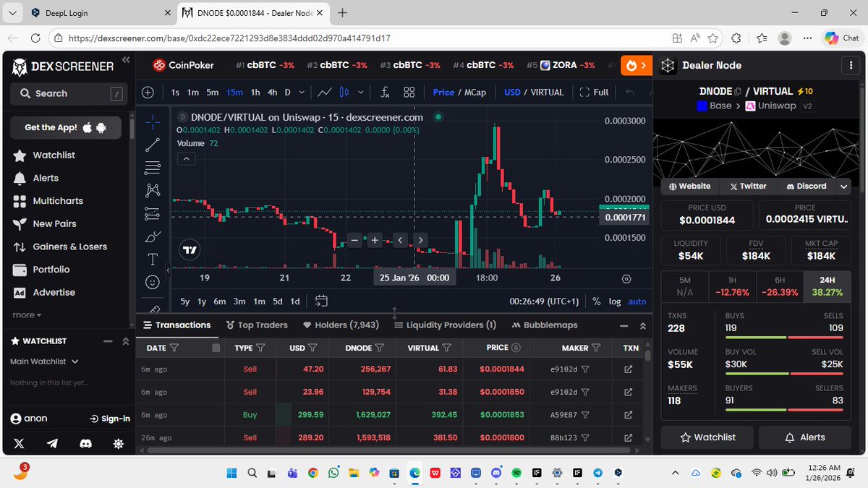
Task: Toggle auto scale on chart
Action: (637, 301)
